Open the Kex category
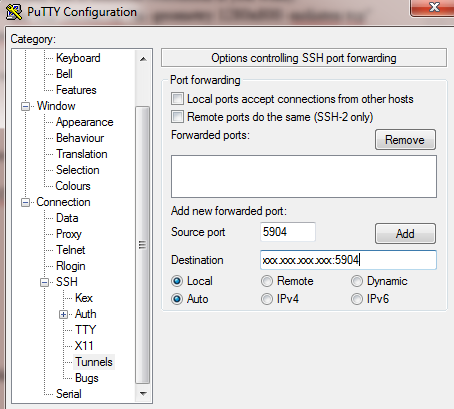Viewport: 454px width, 409px height. (x=84, y=298)
